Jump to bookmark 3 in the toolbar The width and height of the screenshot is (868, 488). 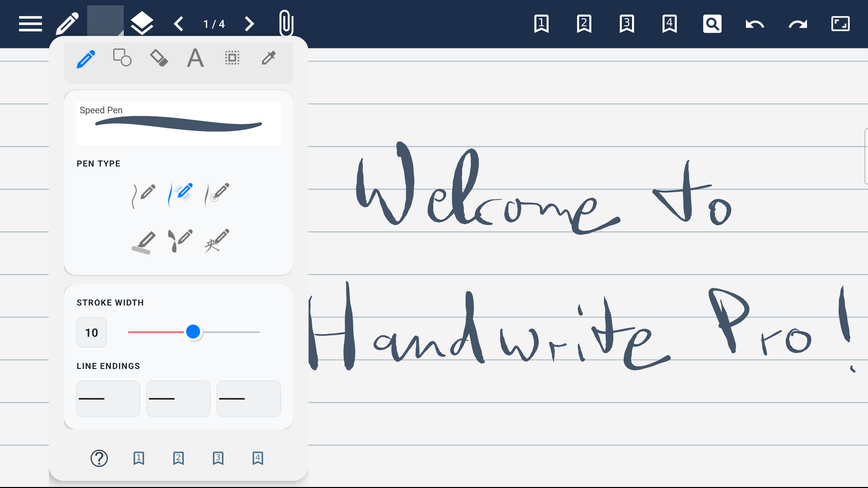tap(627, 23)
